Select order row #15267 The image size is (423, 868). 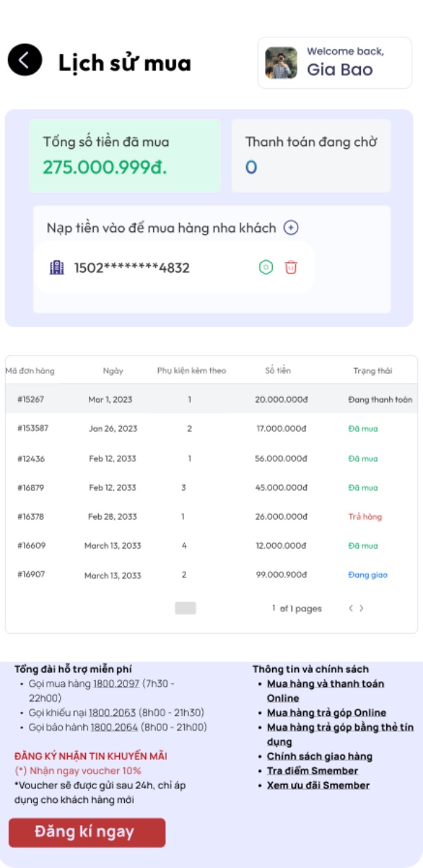coord(211,399)
